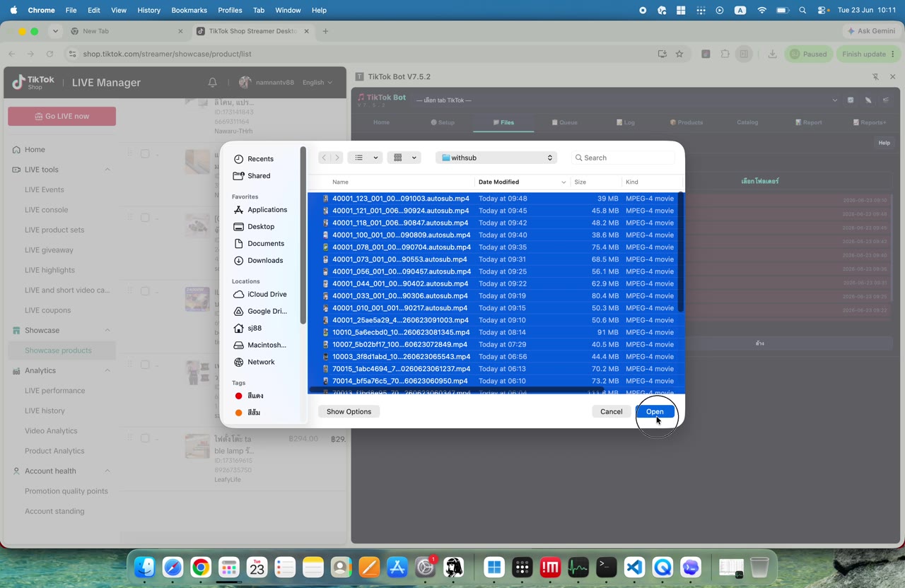Viewport: 905px width, 588px height.
Task: Click Chrome downloads icon
Action: tap(772, 54)
